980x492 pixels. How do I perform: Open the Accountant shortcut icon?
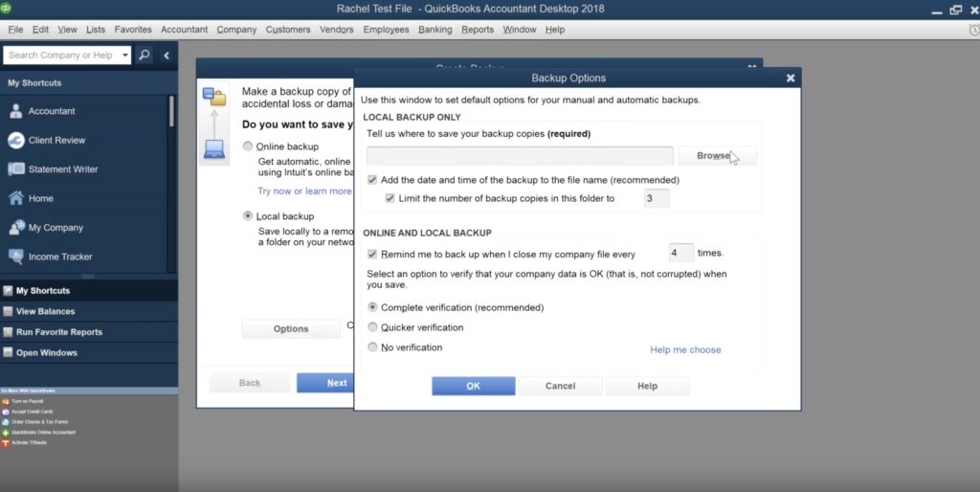[x=15, y=111]
